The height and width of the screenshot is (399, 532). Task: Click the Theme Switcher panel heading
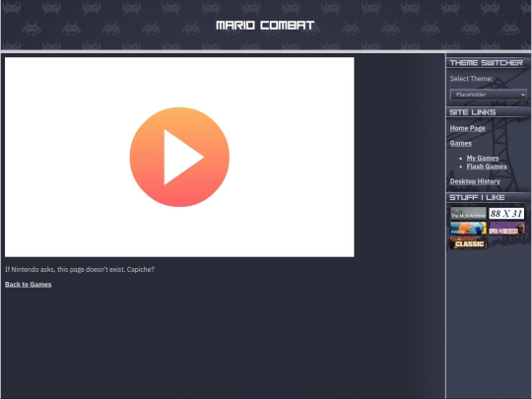487,63
